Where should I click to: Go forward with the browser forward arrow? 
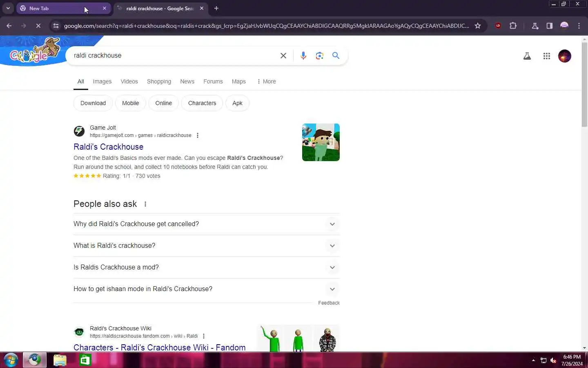[24, 26]
